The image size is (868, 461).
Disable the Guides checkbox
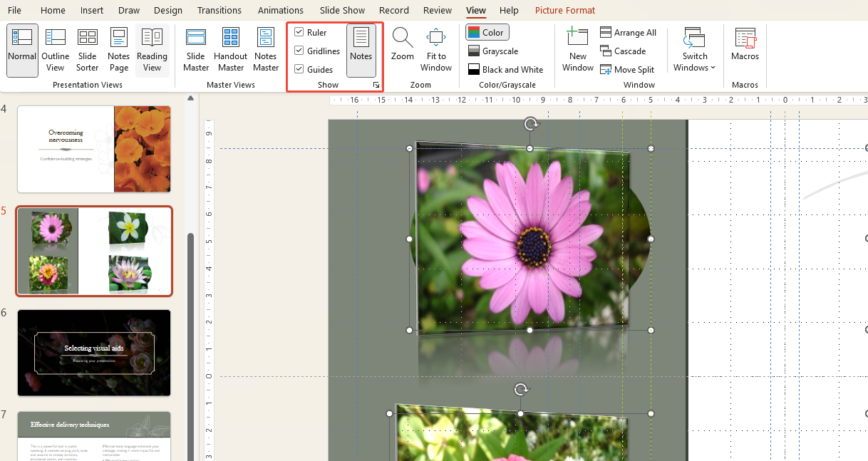[299, 70]
